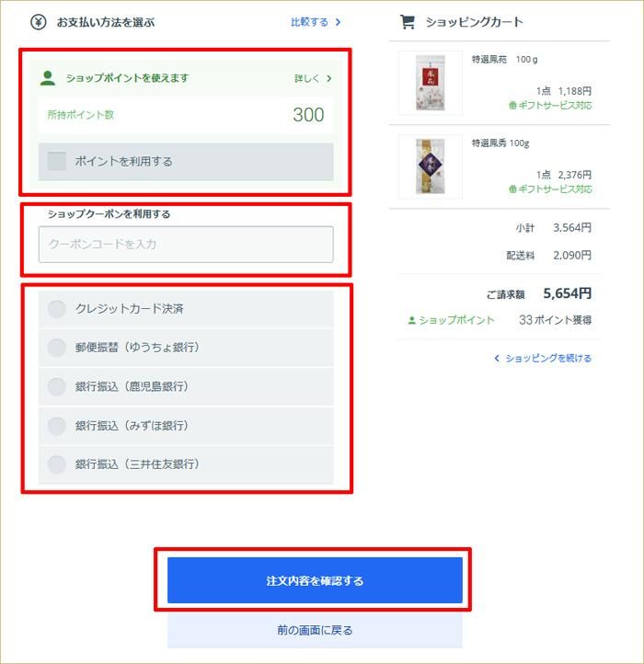Check the ポイントを利用する checkbox
644x664 pixels.
click(x=57, y=161)
